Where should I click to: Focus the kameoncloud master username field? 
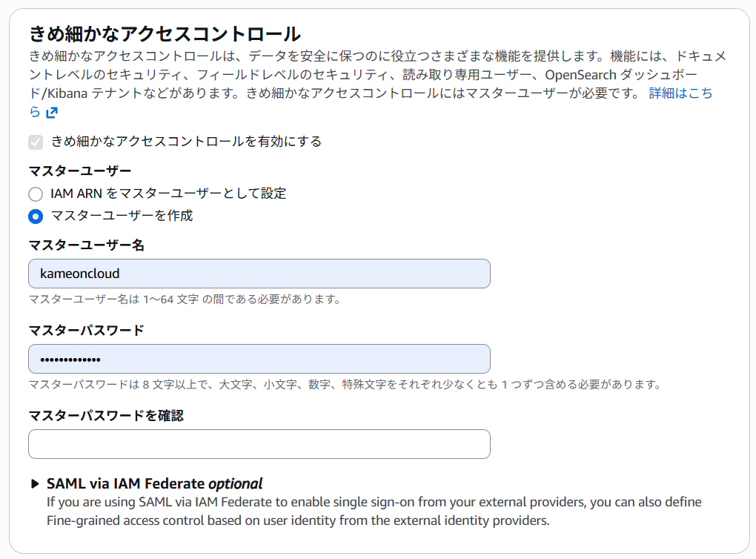(259, 274)
